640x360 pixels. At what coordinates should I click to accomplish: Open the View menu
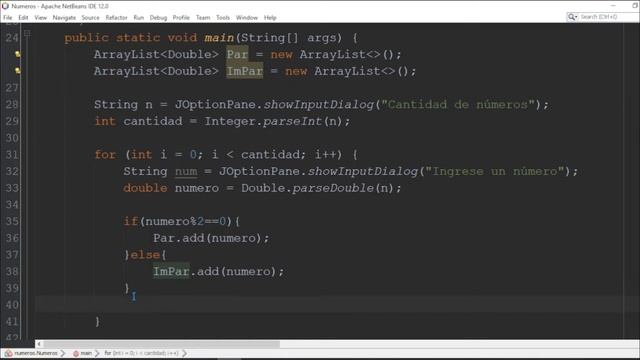40,18
